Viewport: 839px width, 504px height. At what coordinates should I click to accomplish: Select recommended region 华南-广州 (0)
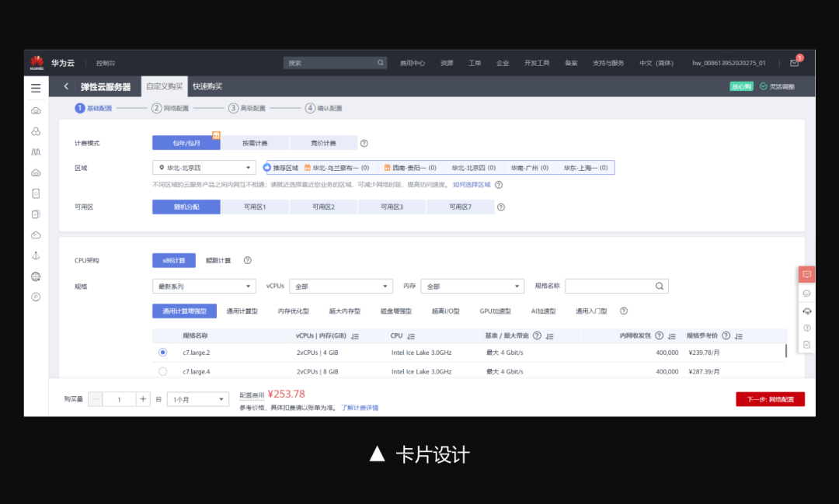[529, 168]
